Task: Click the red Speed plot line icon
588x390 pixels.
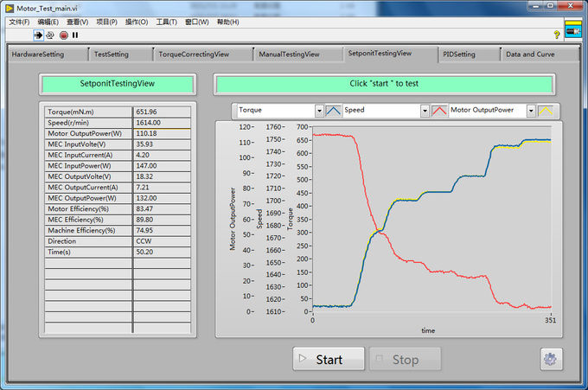Action: tap(439, 111)
